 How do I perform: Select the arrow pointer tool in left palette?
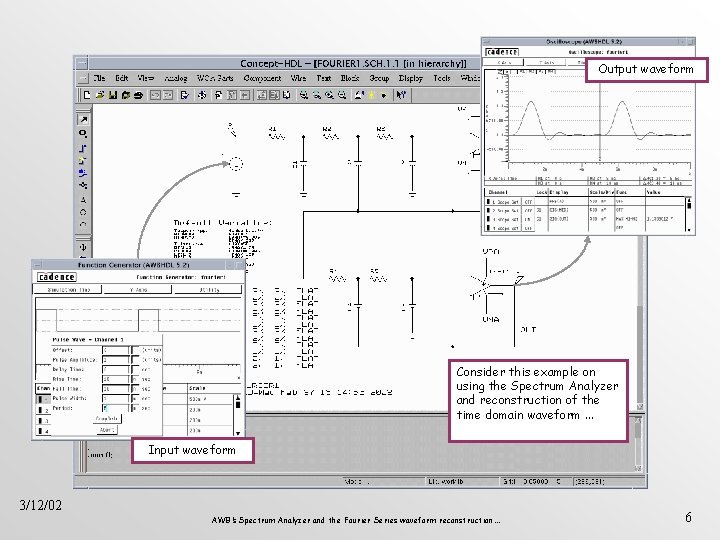tap(83, 119)
